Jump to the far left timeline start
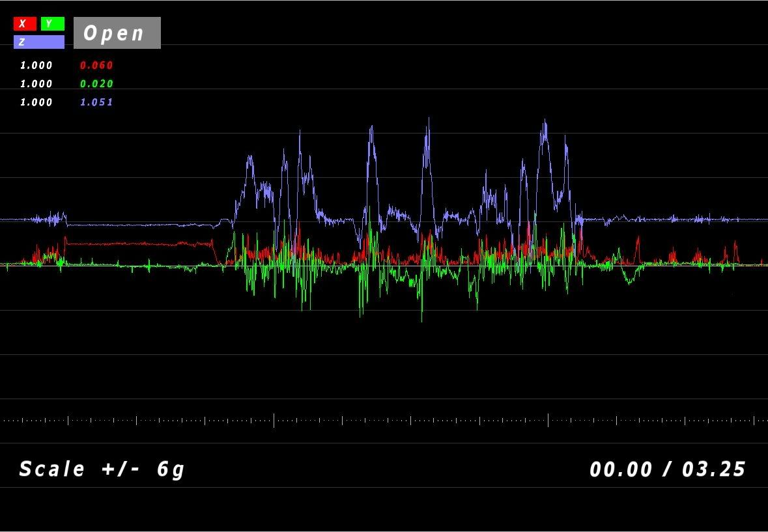This screenshot has height=532, width=768. point(4,421)
